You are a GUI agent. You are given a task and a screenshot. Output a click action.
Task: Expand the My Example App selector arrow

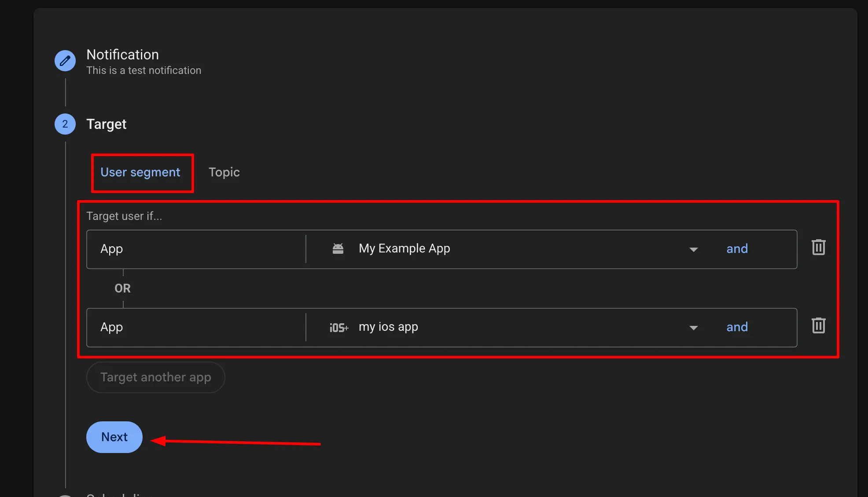pyautogui.click(x=693, y=249)
